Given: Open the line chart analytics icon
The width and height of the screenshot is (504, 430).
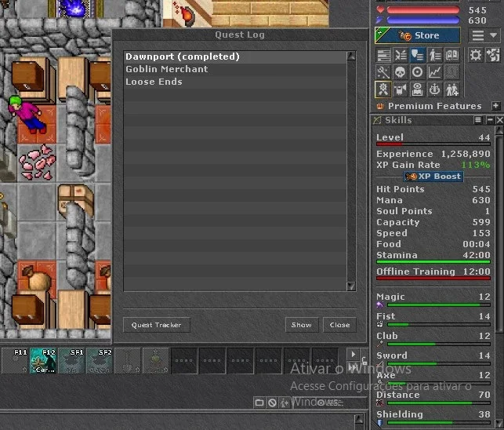Looking at the screenshot, I should pyautogui.click(x=434, y=72).
